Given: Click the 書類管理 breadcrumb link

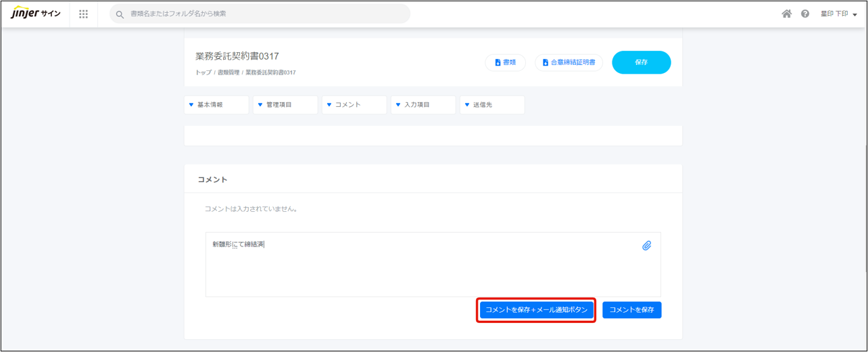Looking at the screenshot, I should (x=228, y=72).
